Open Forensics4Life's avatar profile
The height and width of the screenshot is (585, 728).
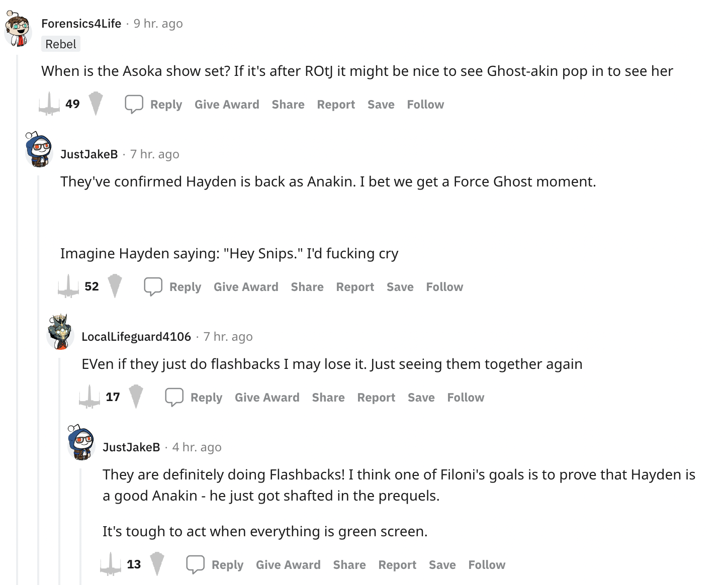coord(18,29)
